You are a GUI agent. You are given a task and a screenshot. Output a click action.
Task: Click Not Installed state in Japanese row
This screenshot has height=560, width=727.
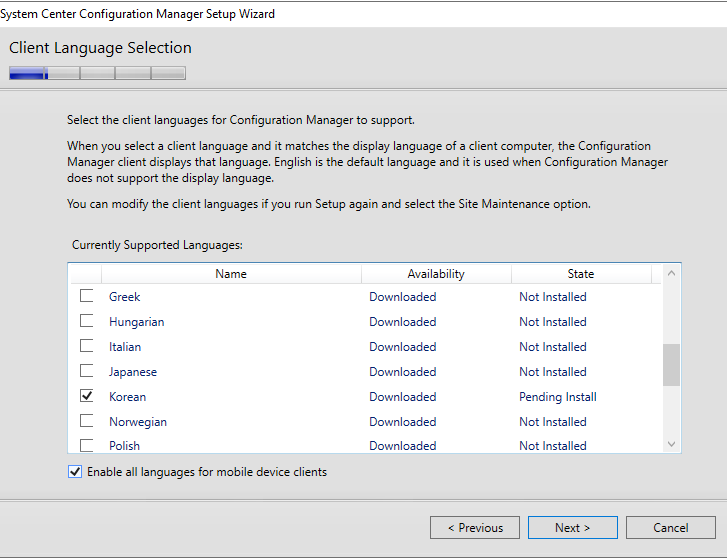[553, 372]
